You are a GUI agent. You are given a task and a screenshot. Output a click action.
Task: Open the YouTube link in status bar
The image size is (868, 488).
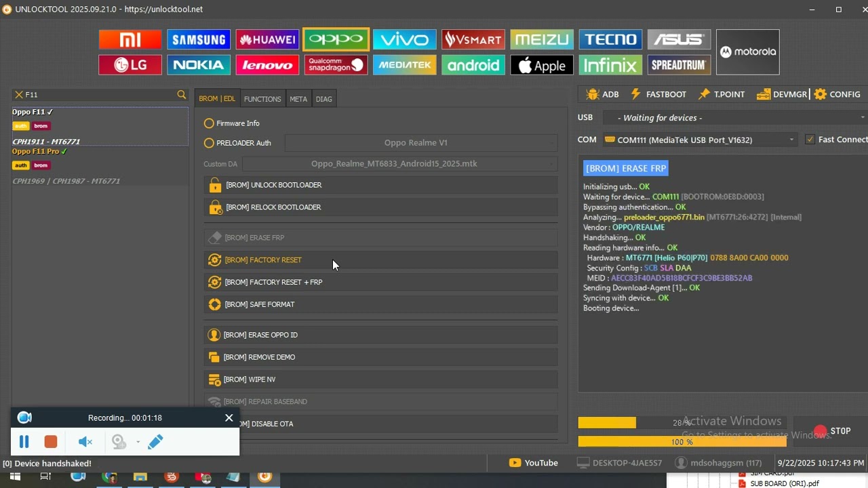534,463
